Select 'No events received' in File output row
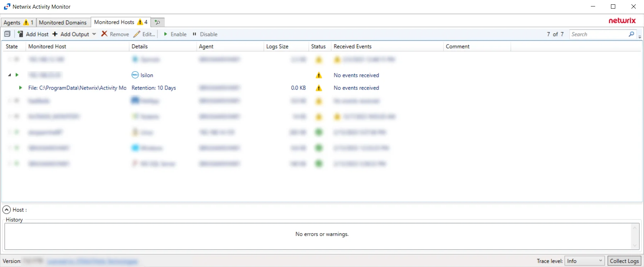Viewport: 644px width, 267px height. pos(356,88)
